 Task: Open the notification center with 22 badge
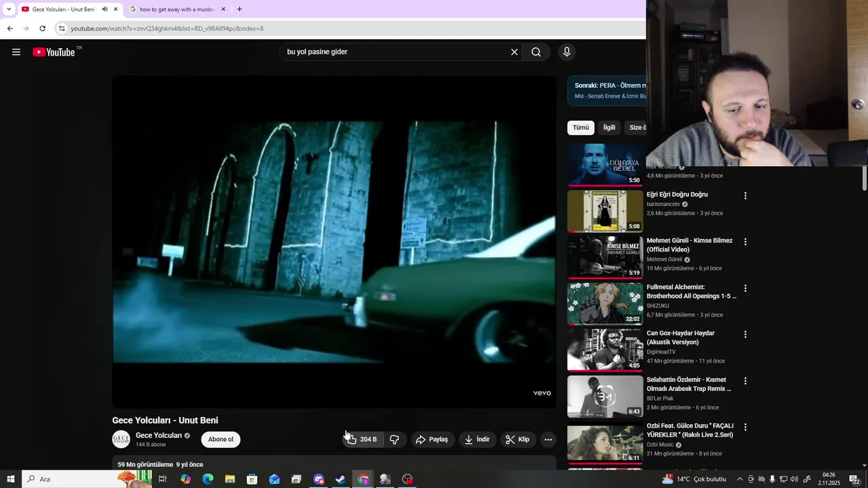(x=856, y=479)
